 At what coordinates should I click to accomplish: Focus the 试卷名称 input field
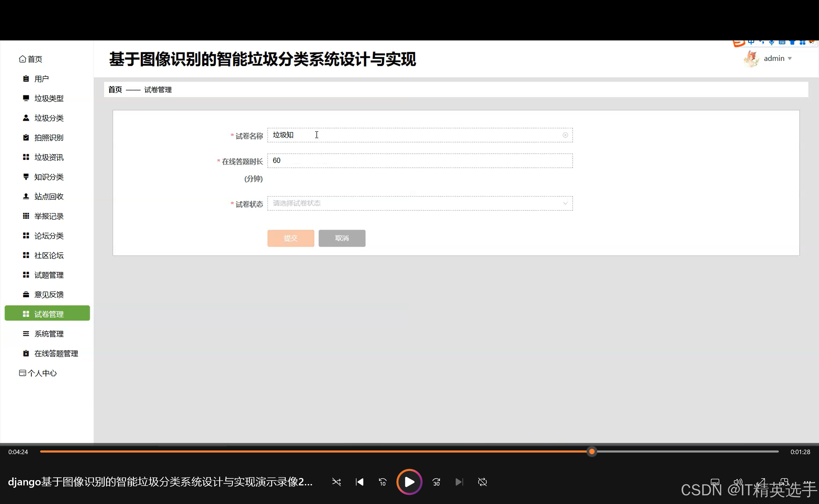(420, 135)
